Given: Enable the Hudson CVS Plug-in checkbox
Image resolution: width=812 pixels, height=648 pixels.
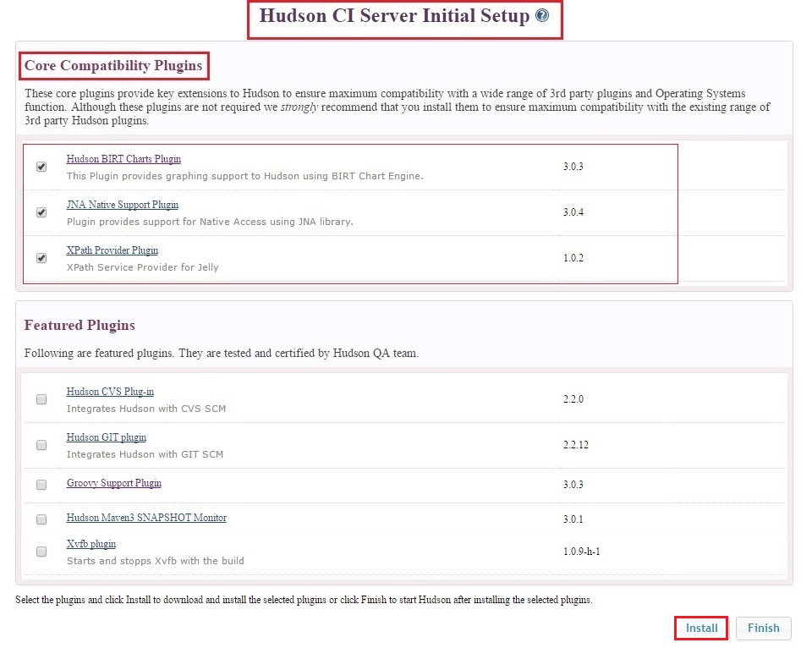Looking at the screenshot, I should point(41,399).
